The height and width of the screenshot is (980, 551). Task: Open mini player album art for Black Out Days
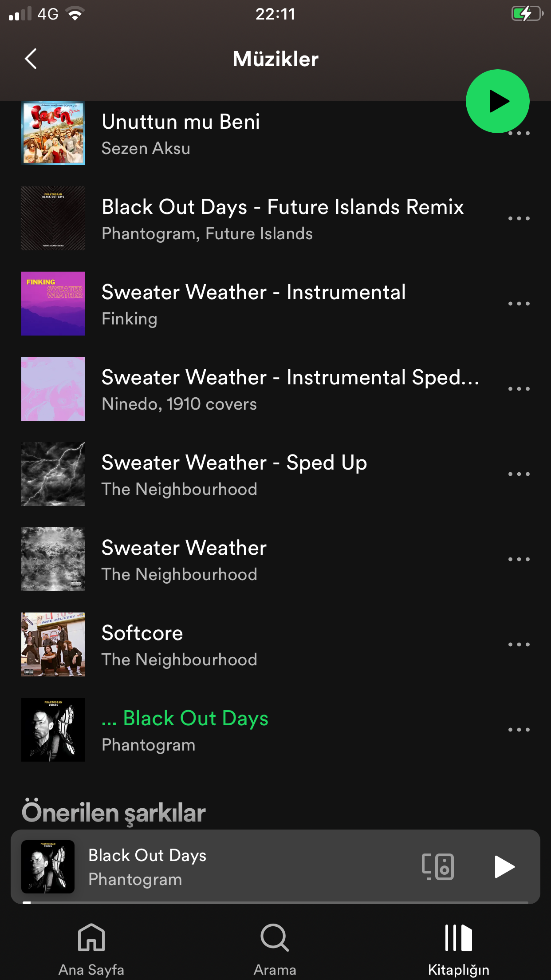pyautogui.click(x=48, y=866)
